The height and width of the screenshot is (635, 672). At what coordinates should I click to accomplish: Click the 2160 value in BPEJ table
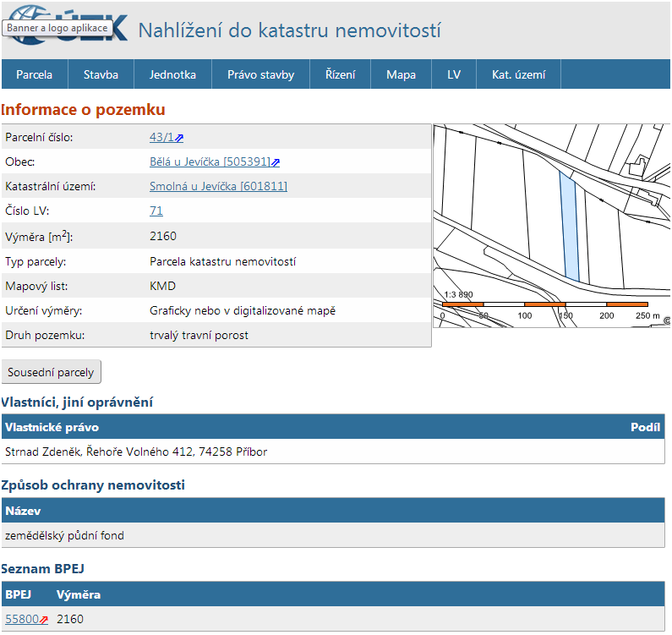coord(70,619)
